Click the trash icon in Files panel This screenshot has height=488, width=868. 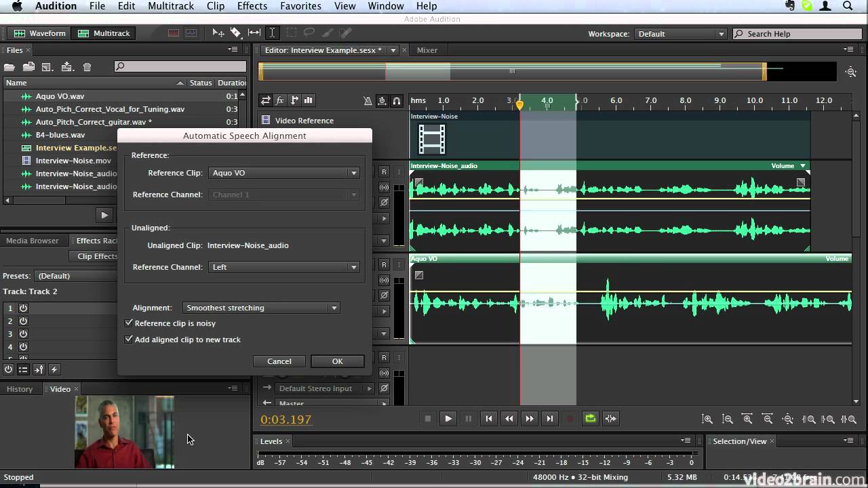[x=87, y=66]
